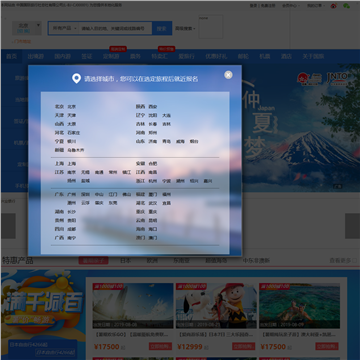This screenshot has height=360, width=360.
Task: Open the 会员中心 dropdown in top bar
Action: pos(291,6)
